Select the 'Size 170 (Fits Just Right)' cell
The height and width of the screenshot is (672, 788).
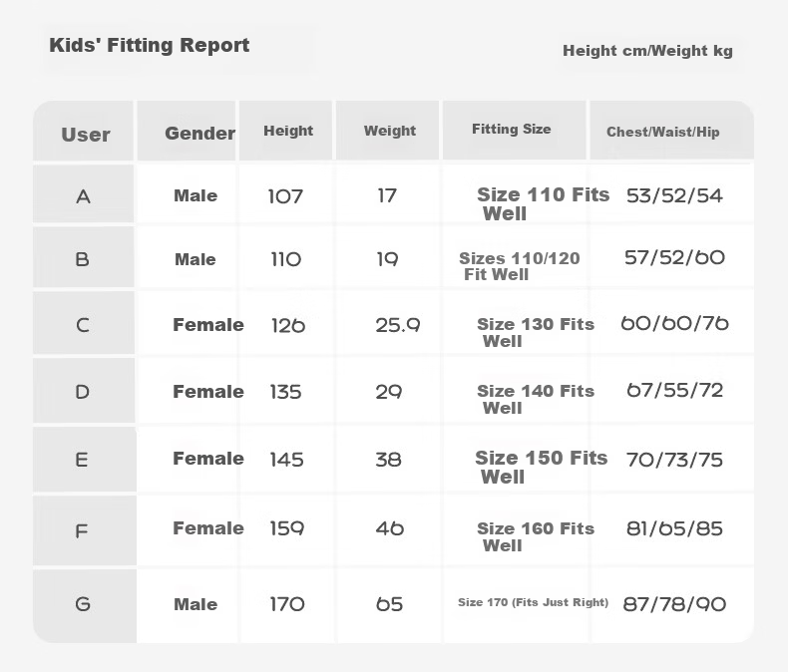point(533,602)
